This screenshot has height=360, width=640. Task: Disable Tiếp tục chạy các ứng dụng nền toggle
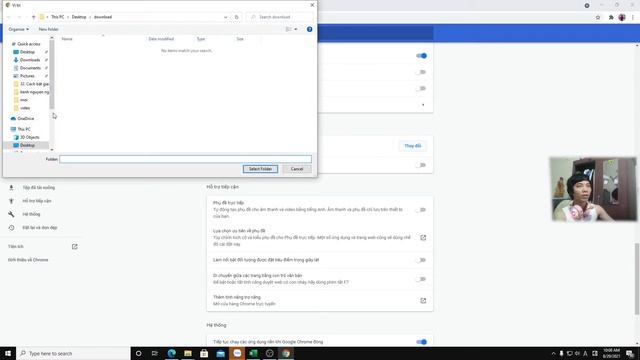click(421, 342)
